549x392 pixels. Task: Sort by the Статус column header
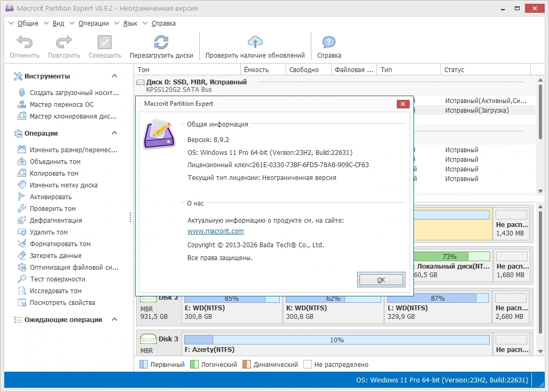pyautogui.click(x=485, y=69)
